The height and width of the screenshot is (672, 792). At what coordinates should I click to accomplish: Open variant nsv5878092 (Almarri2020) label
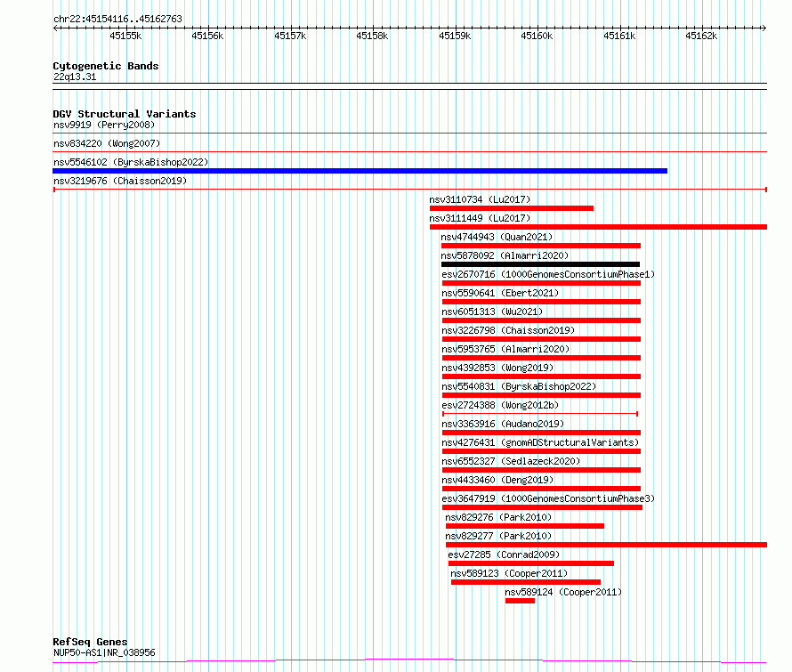click(x=505, y=255)
